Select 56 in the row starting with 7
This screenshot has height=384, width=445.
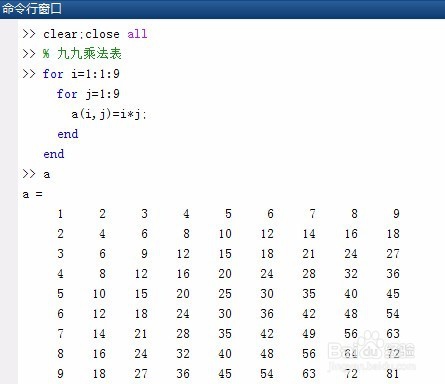[351, 334]
